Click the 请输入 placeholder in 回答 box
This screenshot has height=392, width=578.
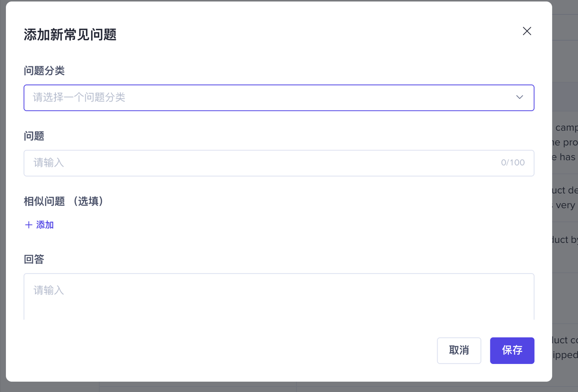[x=49, y=290]
